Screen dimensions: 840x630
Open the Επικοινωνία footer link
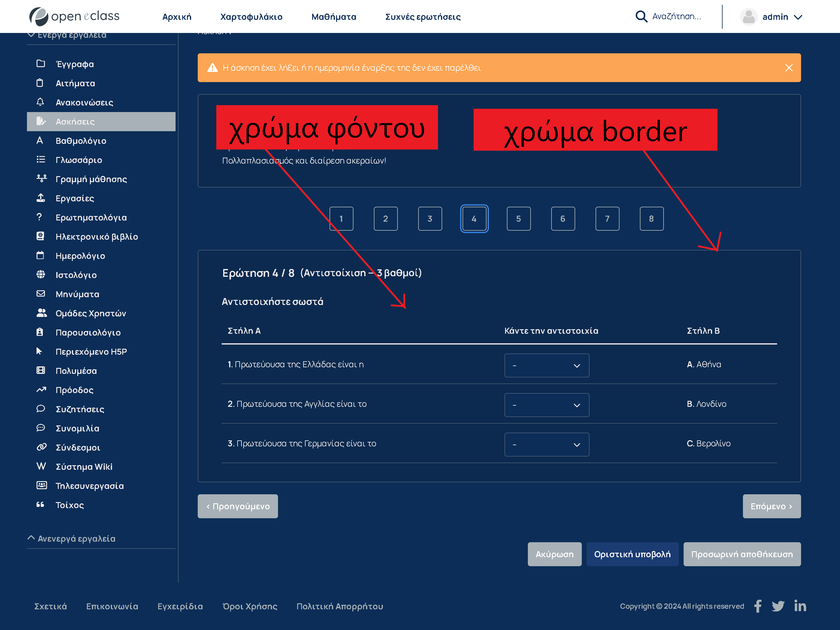[x=112, y=606]
